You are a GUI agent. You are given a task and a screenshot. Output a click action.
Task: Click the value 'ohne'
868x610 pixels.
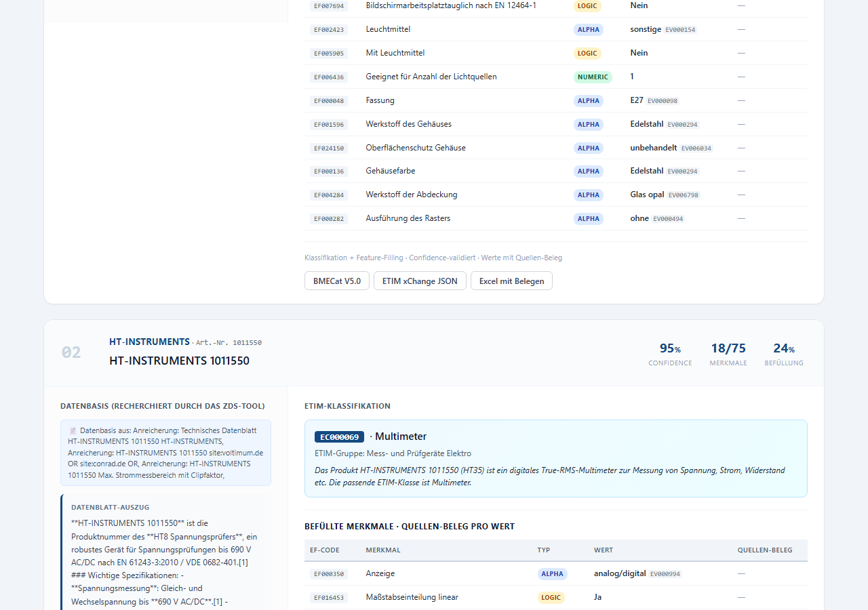639,218
